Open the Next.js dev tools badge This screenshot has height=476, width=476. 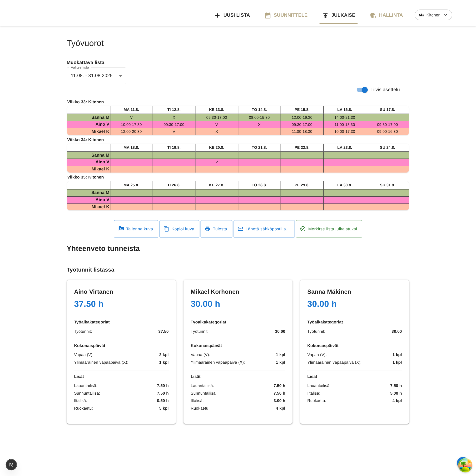point(11,465)
